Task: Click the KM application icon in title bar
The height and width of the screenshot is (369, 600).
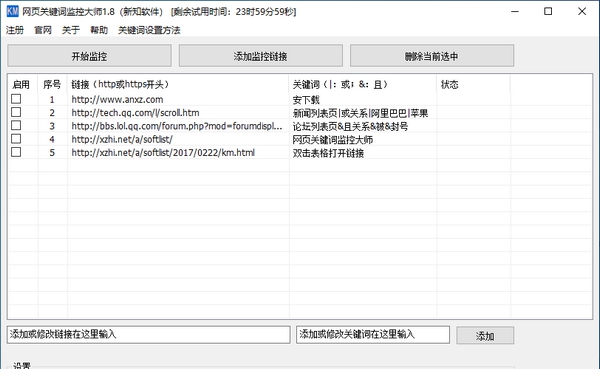Action: pyautogui.click(x=12, y=11)
